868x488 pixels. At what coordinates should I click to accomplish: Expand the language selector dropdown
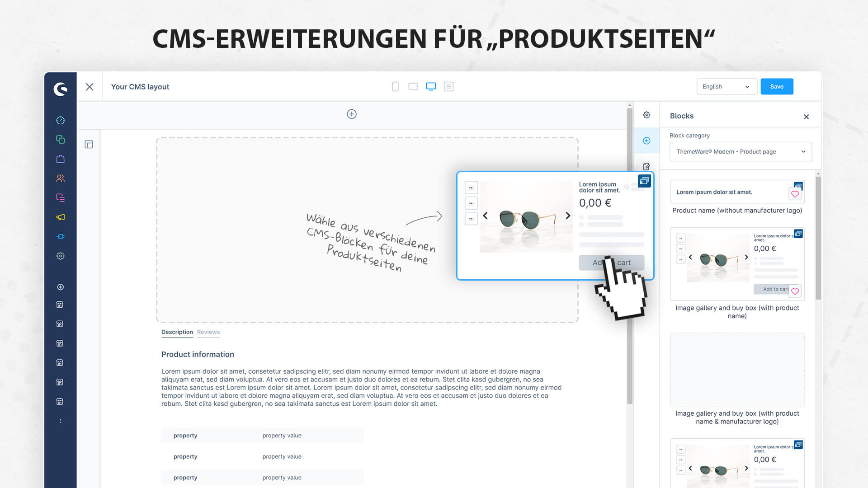(x=725, y=86)
